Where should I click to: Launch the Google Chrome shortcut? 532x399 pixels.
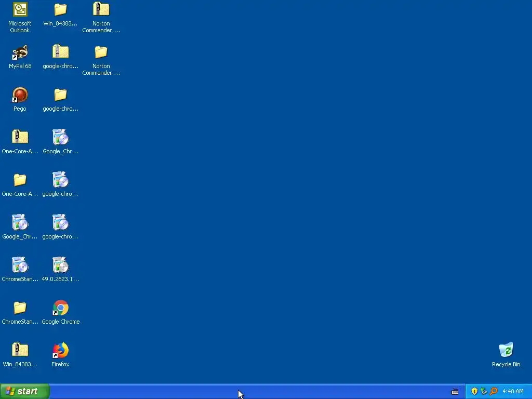[60, 312]
